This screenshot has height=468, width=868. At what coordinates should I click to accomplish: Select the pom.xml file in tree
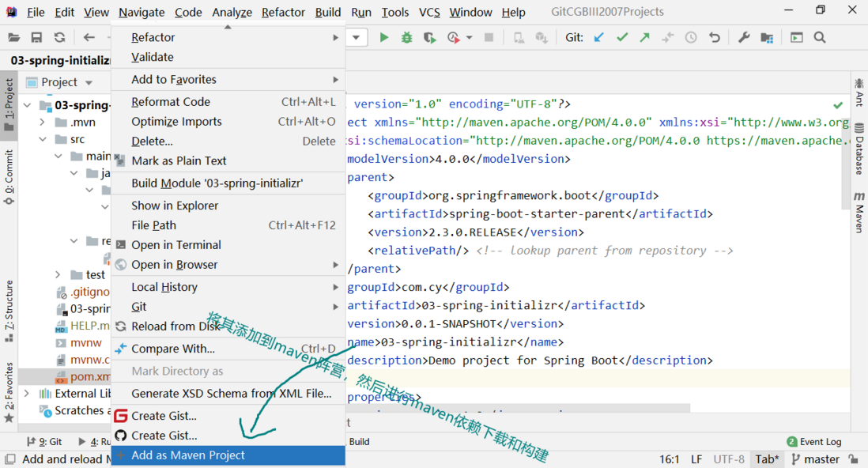coord(83,376)
